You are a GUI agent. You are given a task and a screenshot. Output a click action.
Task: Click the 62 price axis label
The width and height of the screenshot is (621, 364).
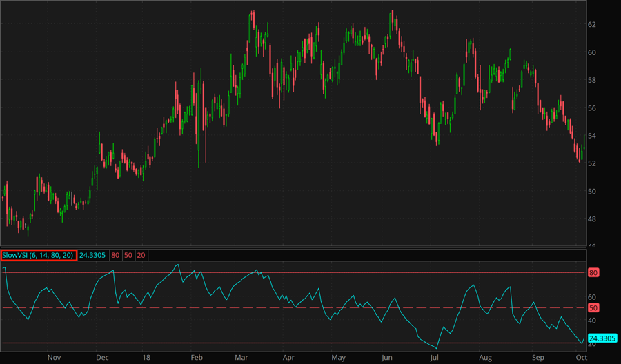click(x=592, y=24)
